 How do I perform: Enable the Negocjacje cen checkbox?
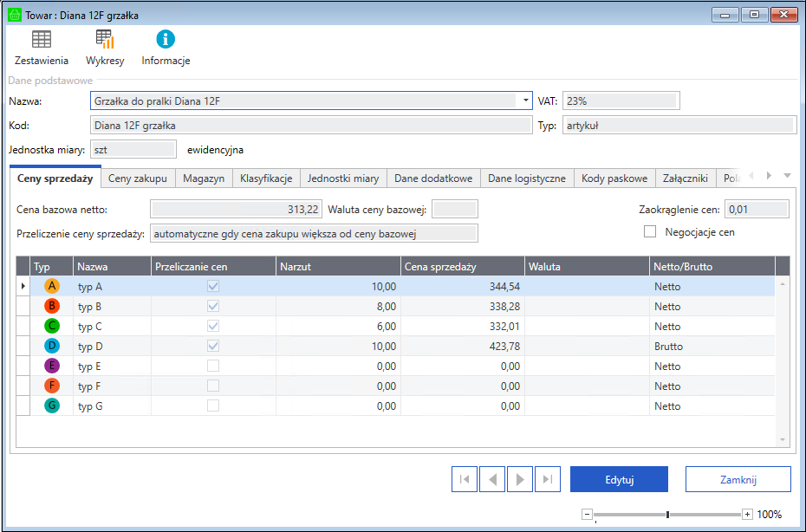click(x=650, y=231)
